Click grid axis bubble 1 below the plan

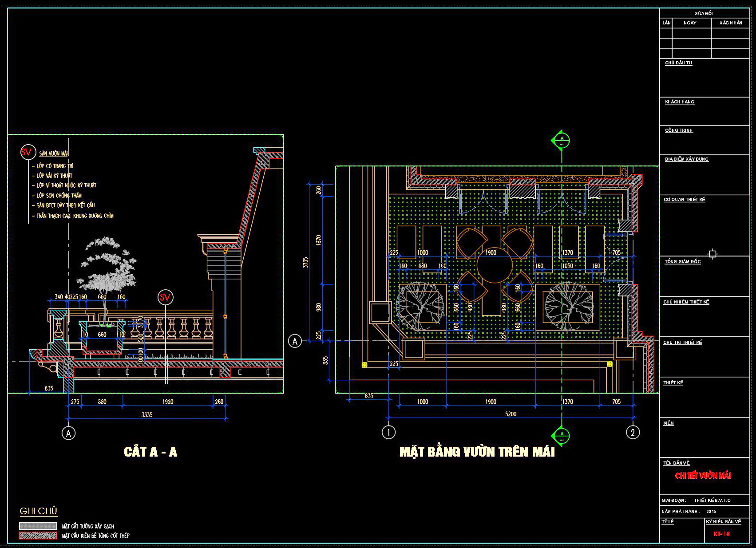click(388, 432)
